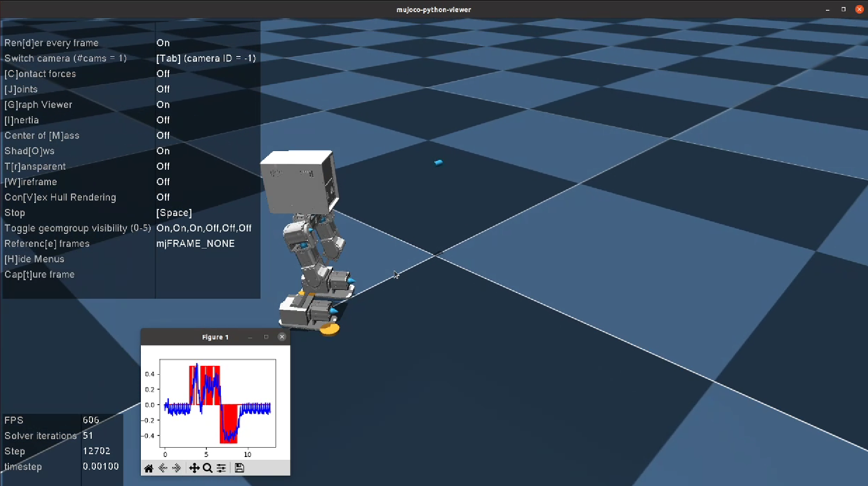The height and width of the screenshot is (486, 868).
Task: Click the 'Step' label in stats overlay
Action: coord(15,451)
